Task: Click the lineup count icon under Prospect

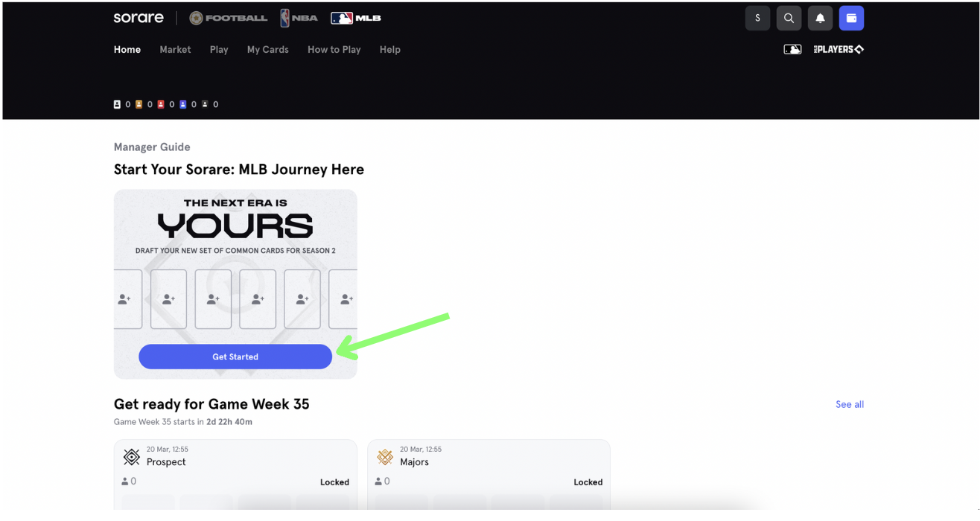Action: pyautogui.click(x=125, y=482)
